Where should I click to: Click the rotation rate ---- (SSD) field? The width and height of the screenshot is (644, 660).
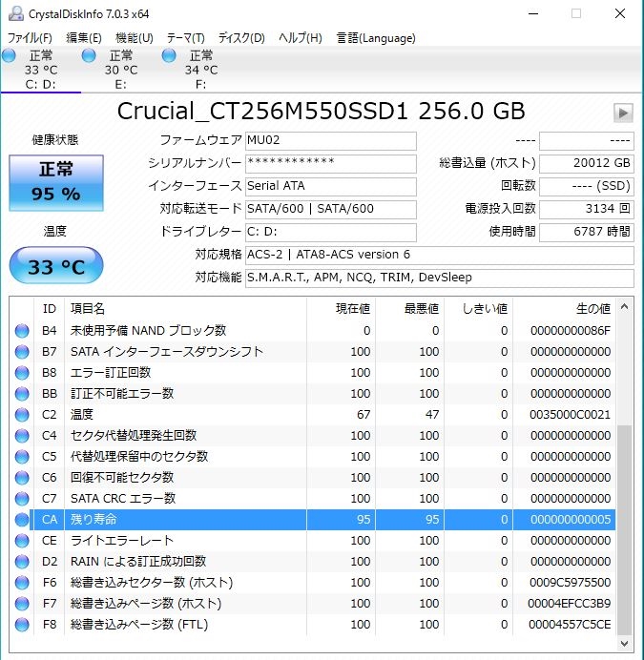coord(587,187)
